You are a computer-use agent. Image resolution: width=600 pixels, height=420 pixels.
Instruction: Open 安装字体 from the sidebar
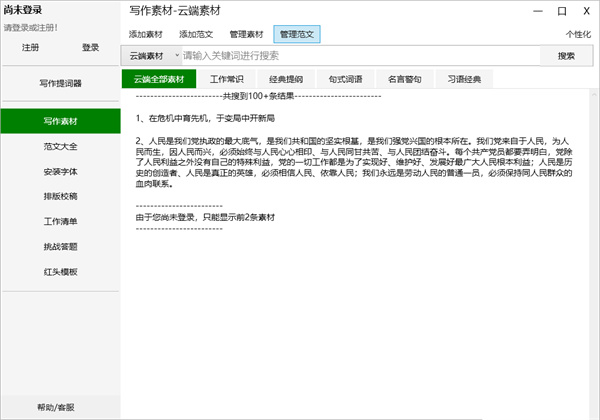(x=60, y=171)
